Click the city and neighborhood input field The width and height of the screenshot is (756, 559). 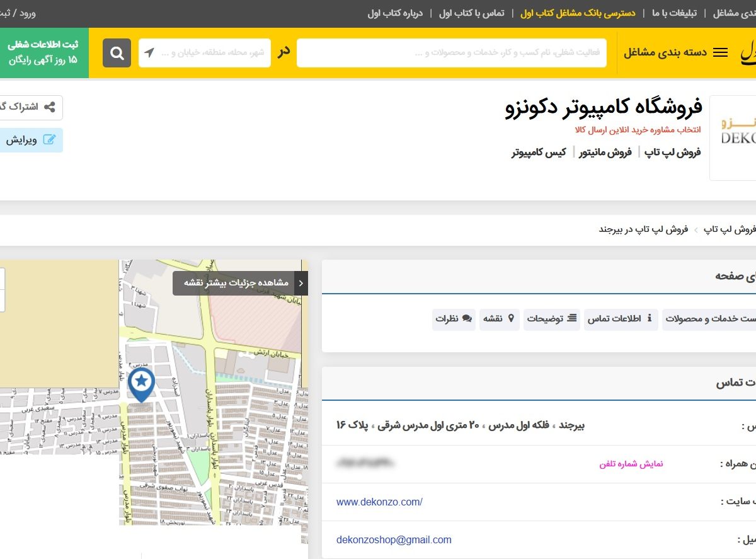coord(205,53)
